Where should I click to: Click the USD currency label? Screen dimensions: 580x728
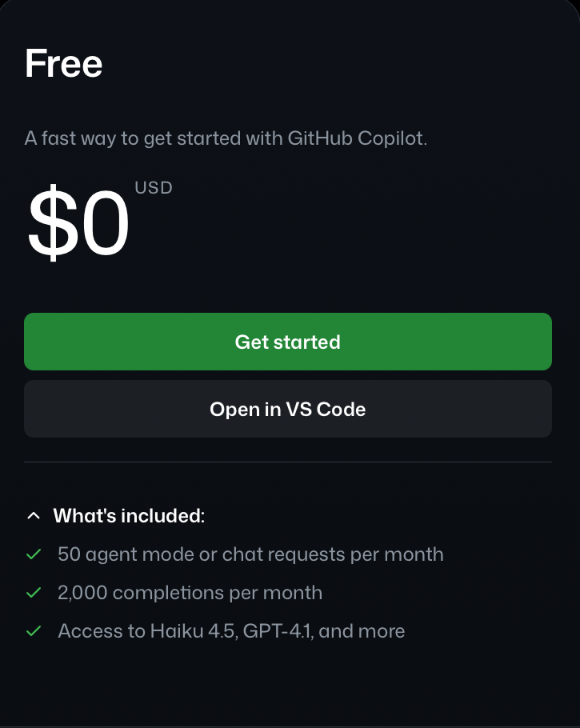pos(152,188)
